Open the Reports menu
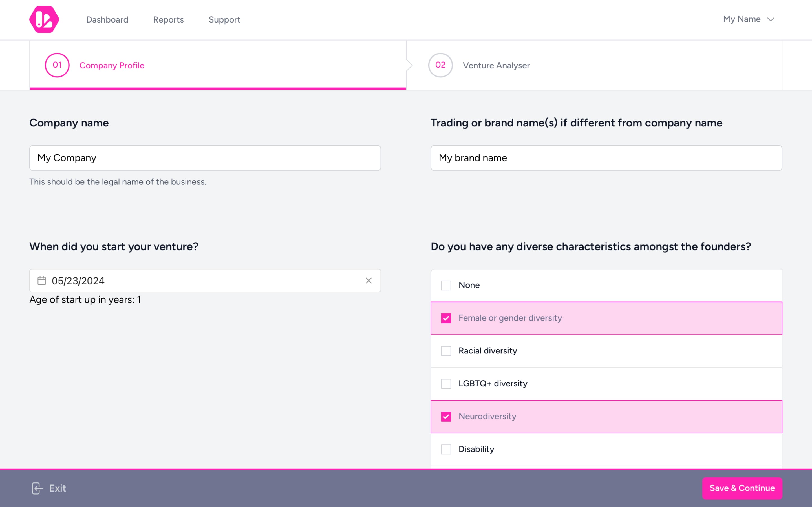Viewport: 812px width, 507px height. [x=168, y=19]
